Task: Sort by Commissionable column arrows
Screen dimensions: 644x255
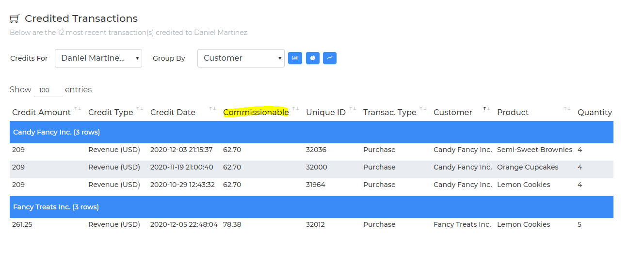Action: coord(295,109)
